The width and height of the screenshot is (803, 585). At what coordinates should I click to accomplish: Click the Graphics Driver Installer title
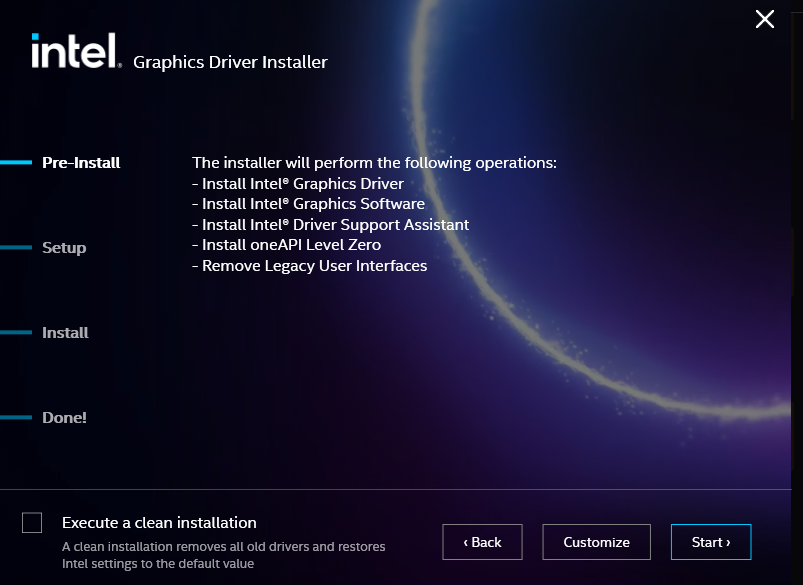(230, 62)
